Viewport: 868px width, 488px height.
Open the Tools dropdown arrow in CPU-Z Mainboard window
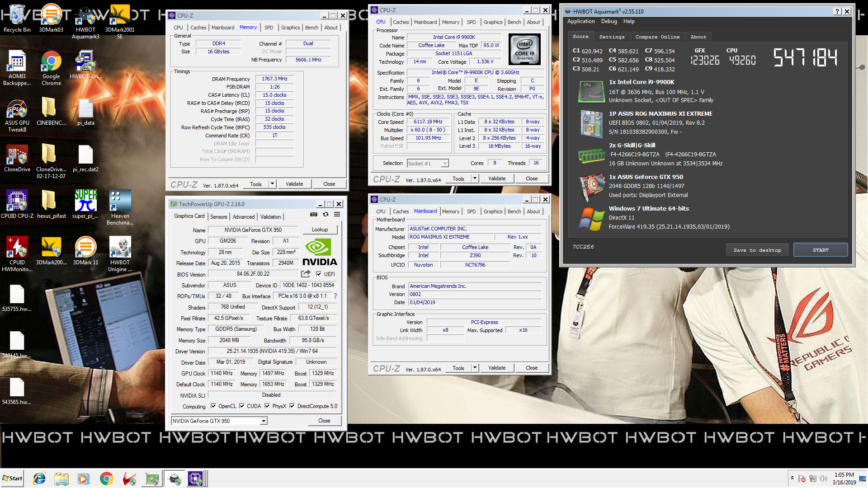click(x=475, y=368)
